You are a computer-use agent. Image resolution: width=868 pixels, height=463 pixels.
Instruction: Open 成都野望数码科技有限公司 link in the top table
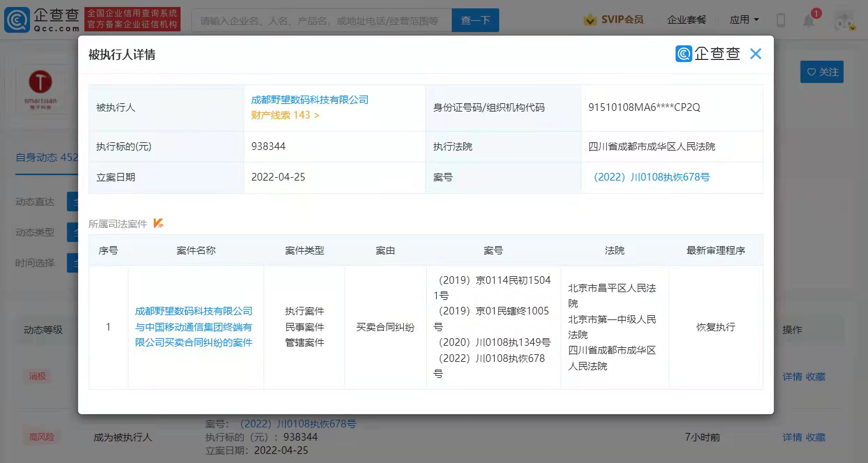[310, 100]
